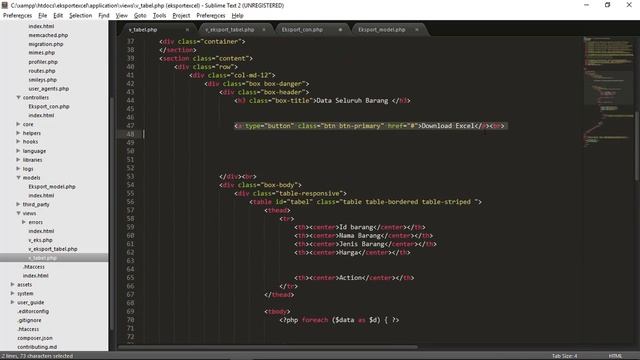Expand the logs folder arrow
This screenshot has height=360, width=640.
point(18,169)
